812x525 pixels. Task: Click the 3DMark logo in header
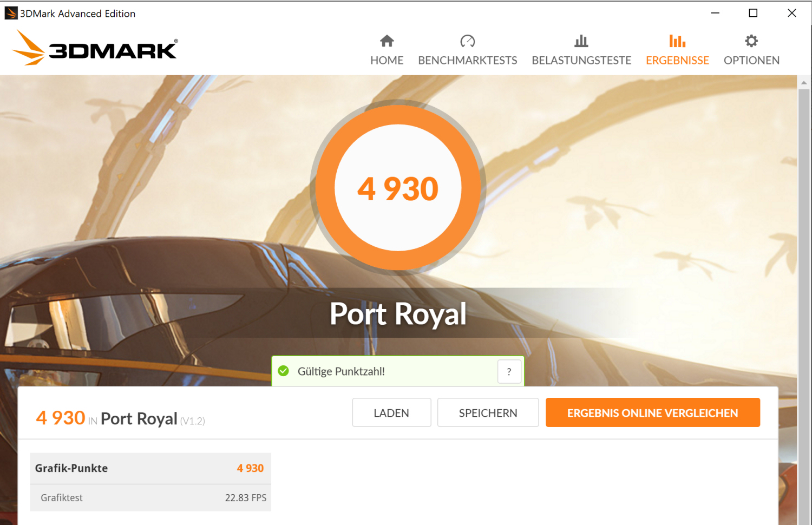95,48
